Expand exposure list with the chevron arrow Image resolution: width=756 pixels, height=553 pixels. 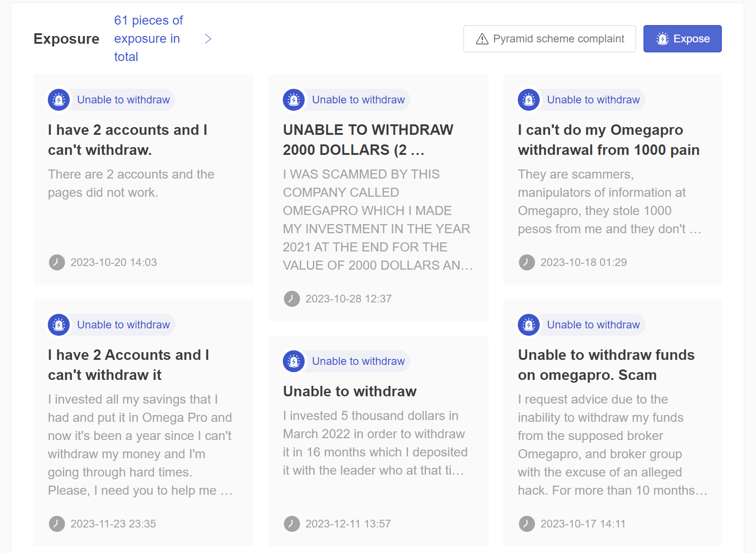point(208,39)
